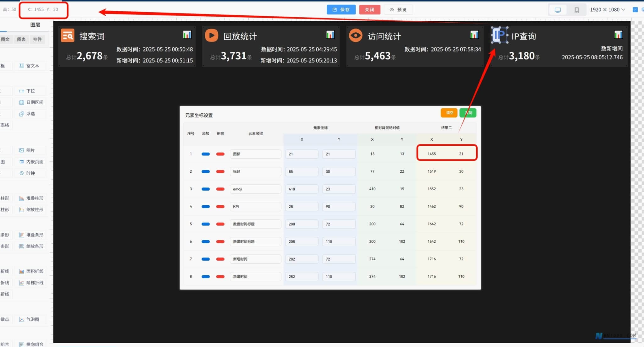Switch to the 图表 charts tab
The width and height of the screenshot is (644, 347).
21,39
